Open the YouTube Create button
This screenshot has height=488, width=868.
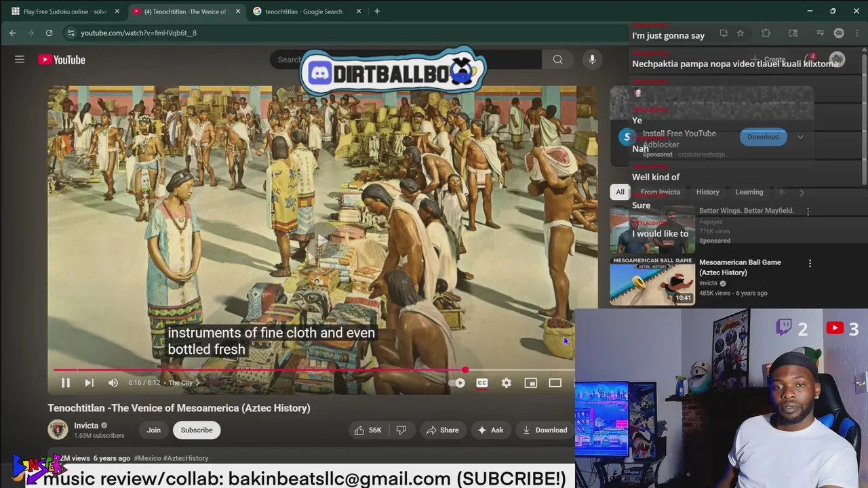(768, 60)
